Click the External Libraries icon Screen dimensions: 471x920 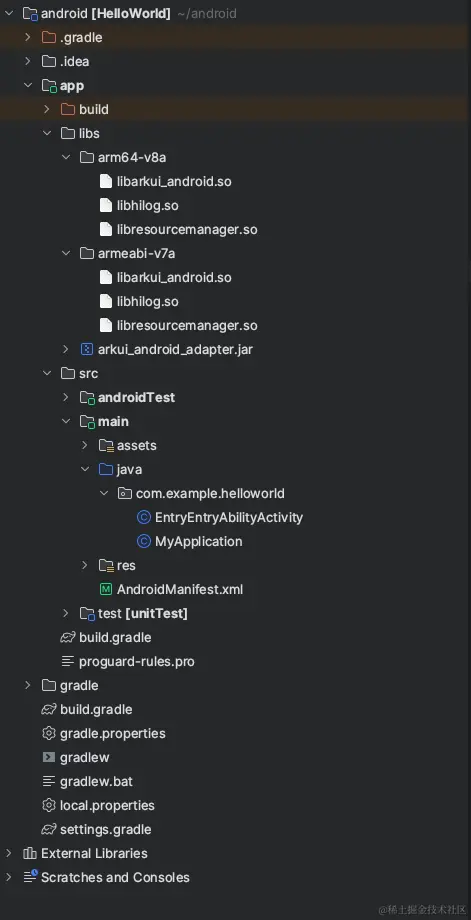(30, 853)
